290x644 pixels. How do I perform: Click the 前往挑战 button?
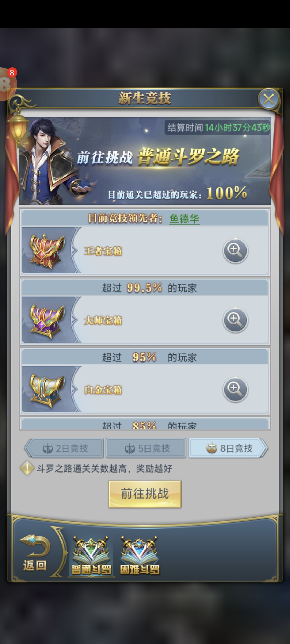(x=145, y=494)
